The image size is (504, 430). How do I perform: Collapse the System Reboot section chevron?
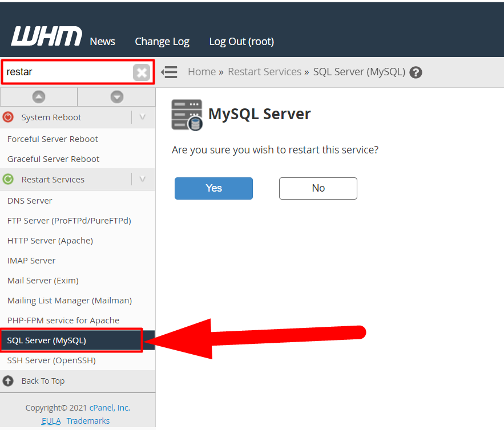143,117
